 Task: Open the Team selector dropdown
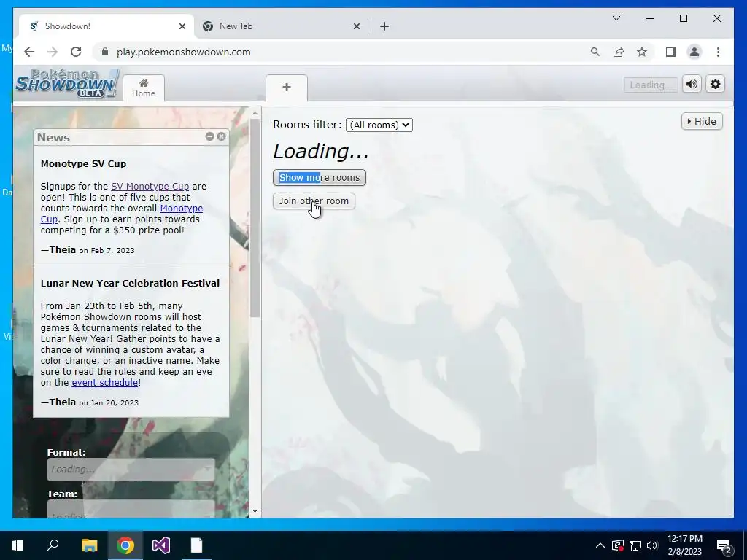coord(131,510)
